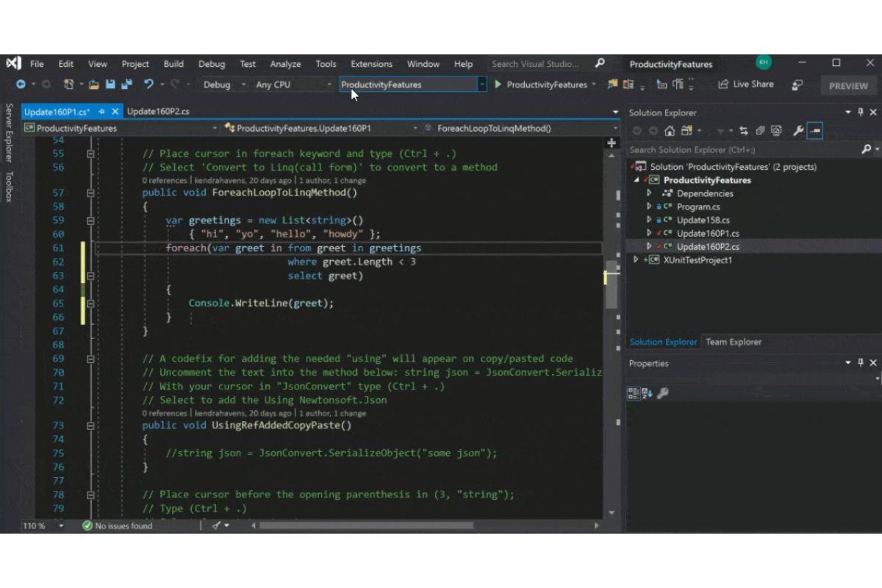This screenshot has width=882, height=588.
Task: Click the Collapse All icon in Solution Explorer
Action: [x=760, y=131]
